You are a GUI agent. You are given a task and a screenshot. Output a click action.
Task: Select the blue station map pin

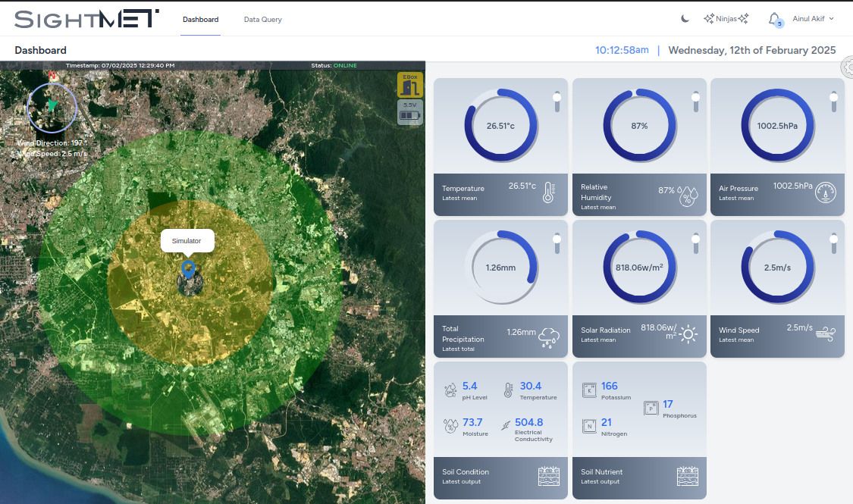(x=188, y=269)
